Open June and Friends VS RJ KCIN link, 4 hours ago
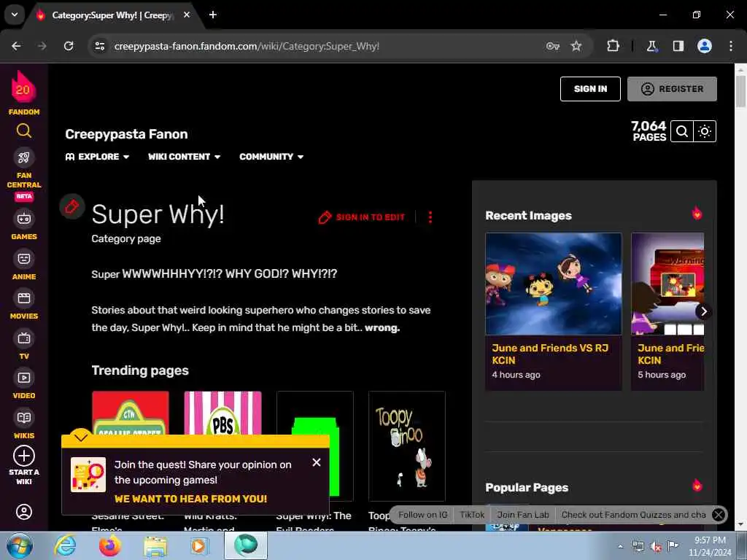Image resolution: width=747 pixels, height=560 pixels. click(550, 354)
